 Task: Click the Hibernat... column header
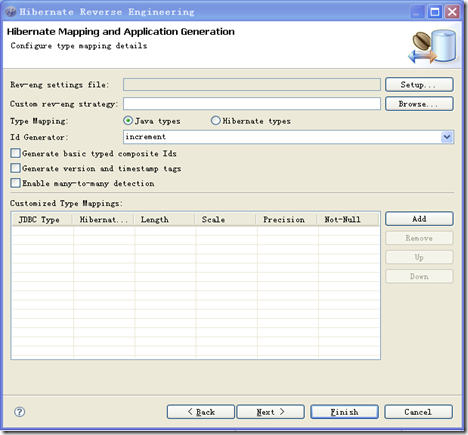pos(103,220)
